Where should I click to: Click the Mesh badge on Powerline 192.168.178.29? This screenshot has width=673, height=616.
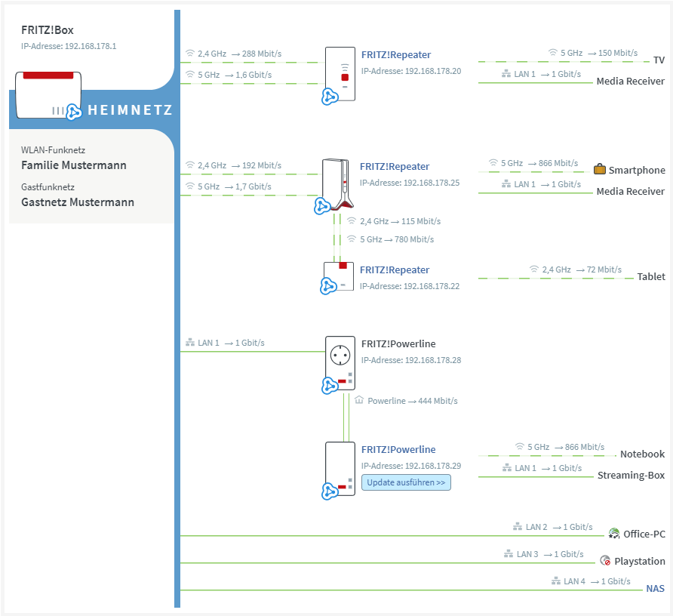tap(330, 491)
